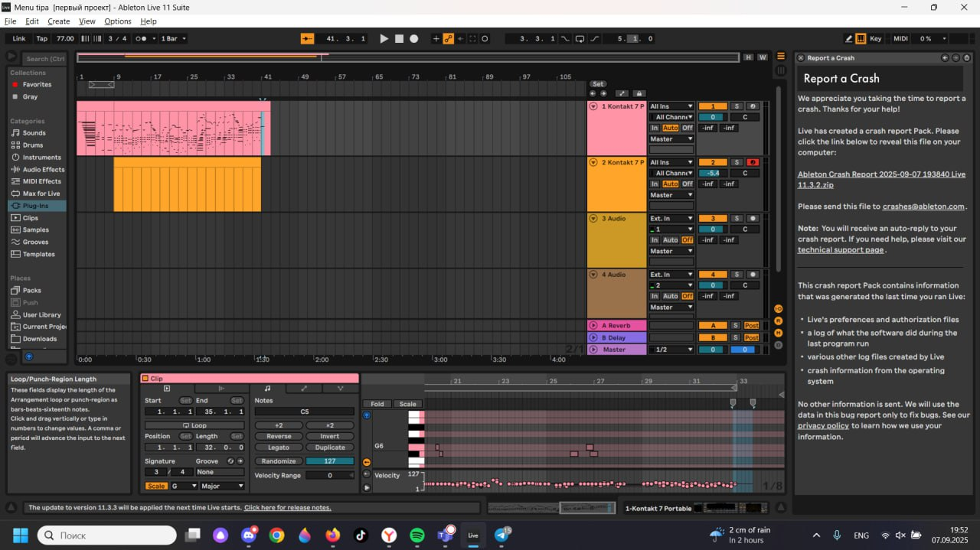Toggle the Lock Envelopes icon
This screenshot has height=550, width=980.
click(x=639, y=93)
